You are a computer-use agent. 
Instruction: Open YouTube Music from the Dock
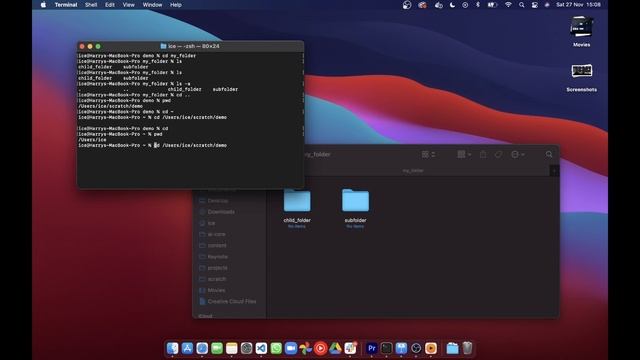click(x=320, y=348)
